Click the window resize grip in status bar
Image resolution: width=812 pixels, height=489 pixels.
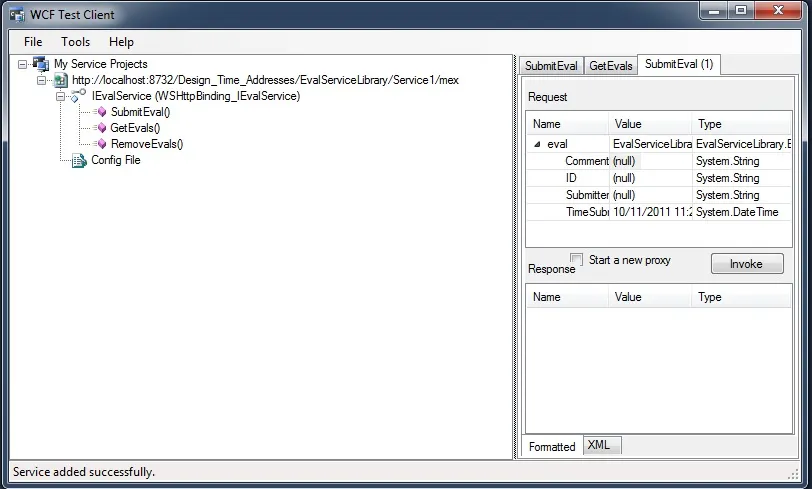tap(793, 473)
